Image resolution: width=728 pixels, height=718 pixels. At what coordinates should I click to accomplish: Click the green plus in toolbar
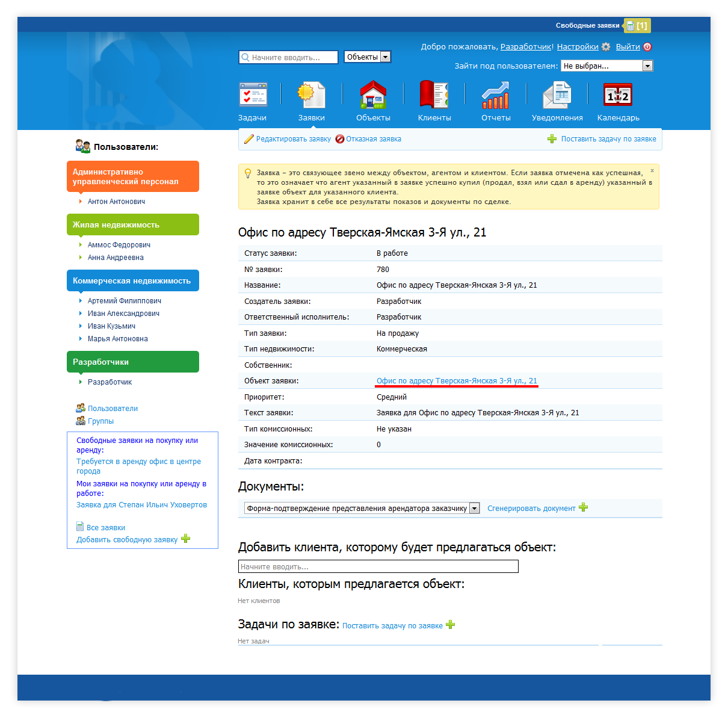552,139
